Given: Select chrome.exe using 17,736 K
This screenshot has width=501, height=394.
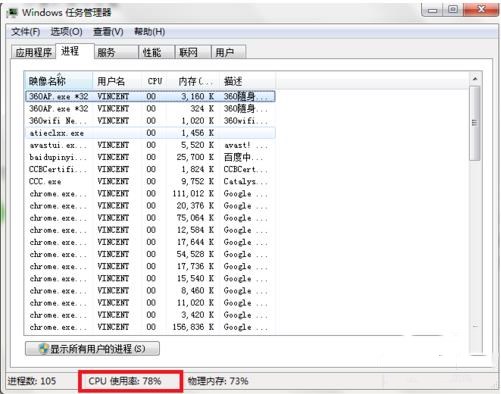Looking at the screenshot, I should pos(150,266).
